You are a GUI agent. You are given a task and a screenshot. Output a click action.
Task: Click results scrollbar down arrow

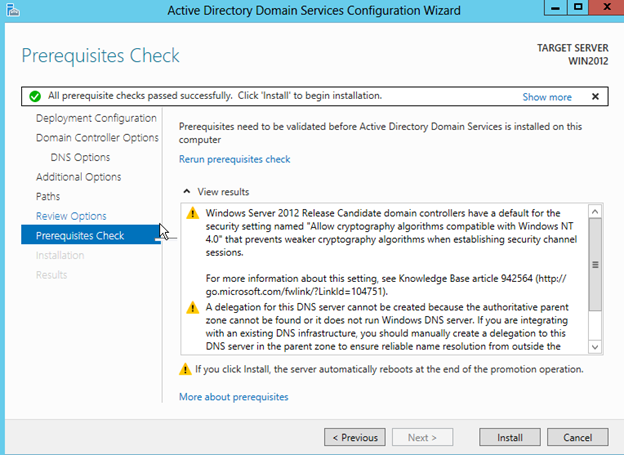(595, 346)
